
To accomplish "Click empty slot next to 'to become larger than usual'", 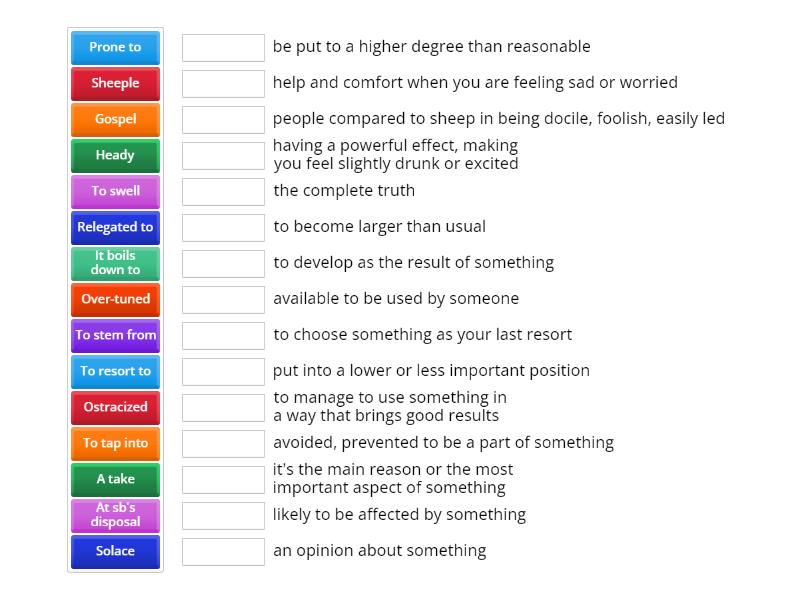I will [223, 227].
